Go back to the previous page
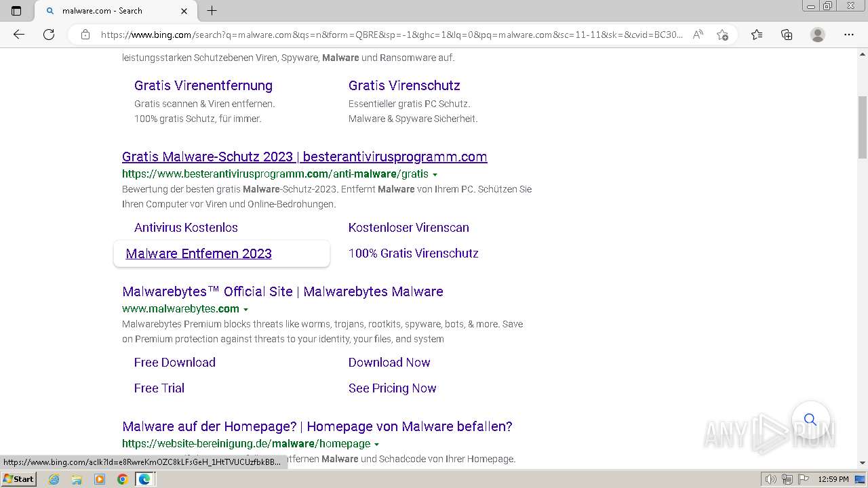Screen dimensions: 868x488 (x=19, y=35)
